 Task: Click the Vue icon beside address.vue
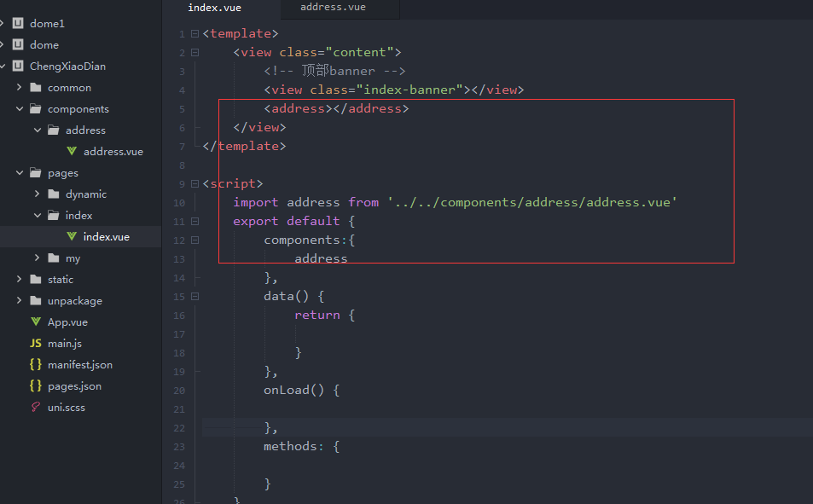(72, 151)
